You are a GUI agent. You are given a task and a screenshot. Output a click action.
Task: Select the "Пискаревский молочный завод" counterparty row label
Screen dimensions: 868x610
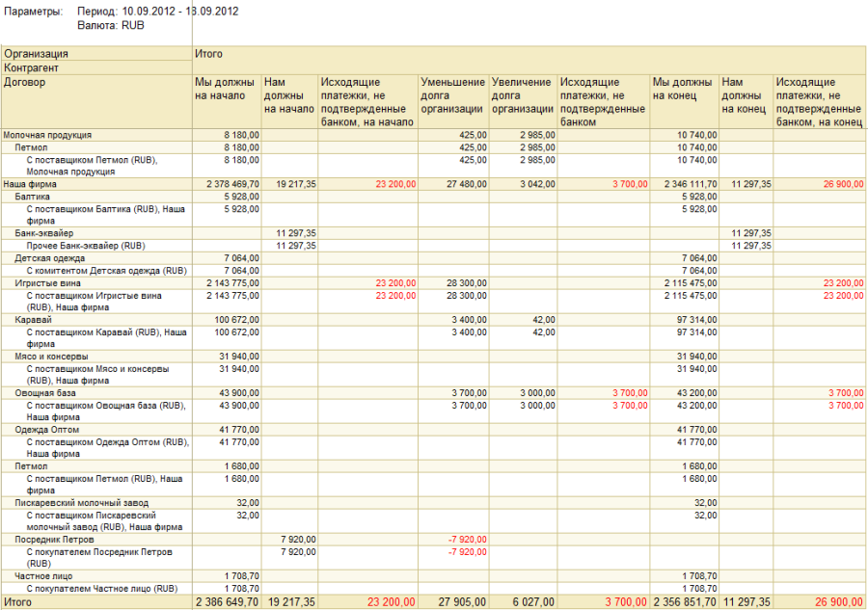[82, 503]
